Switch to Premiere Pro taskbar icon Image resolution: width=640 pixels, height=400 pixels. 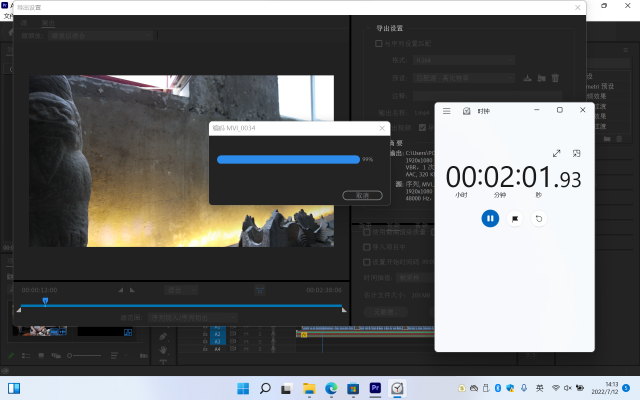tap(375, 388)
